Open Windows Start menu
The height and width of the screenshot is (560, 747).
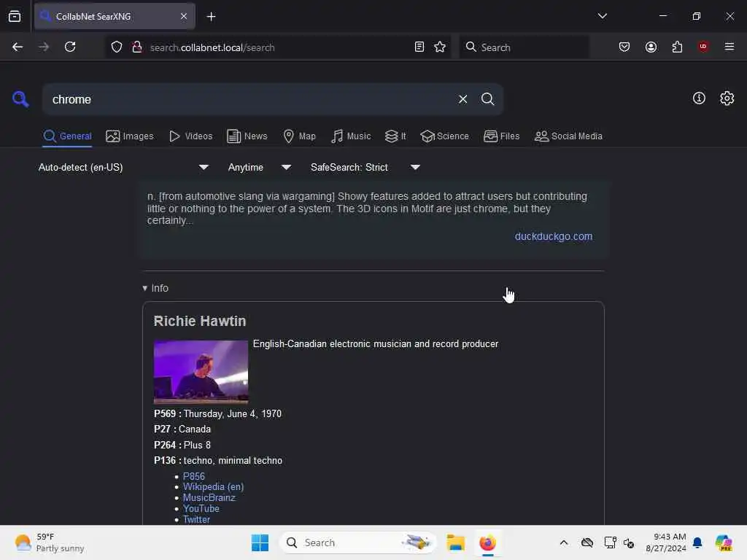coord(260,542)
